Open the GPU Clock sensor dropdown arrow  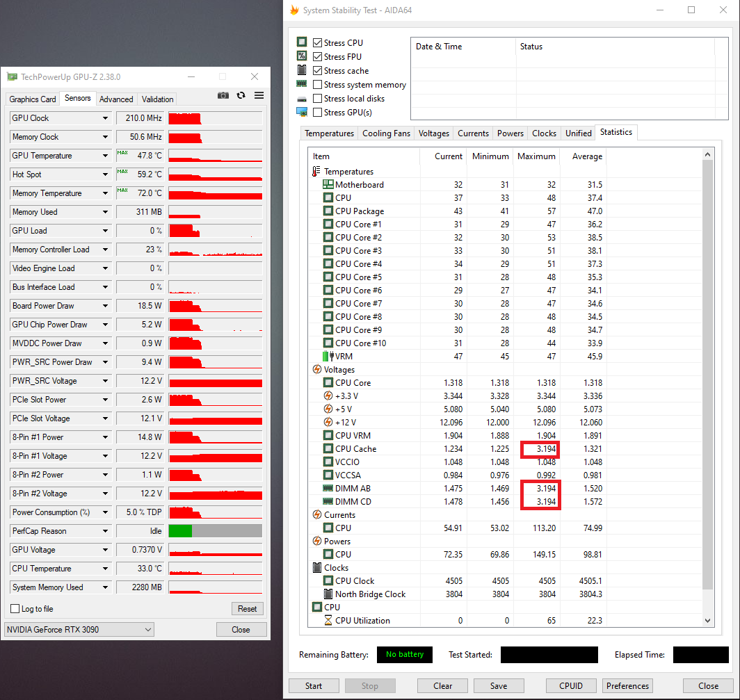click(106, 118)
